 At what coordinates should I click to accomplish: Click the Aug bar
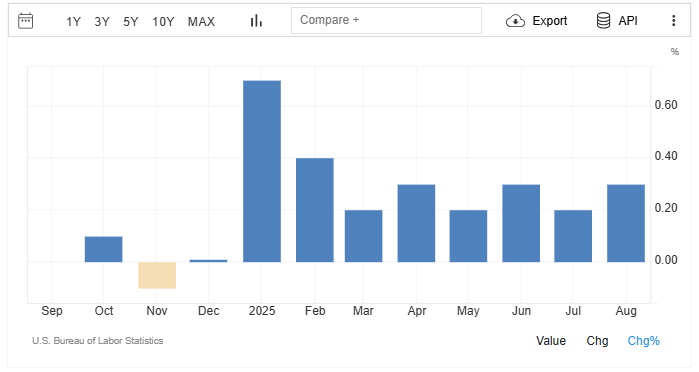[626, 223]
